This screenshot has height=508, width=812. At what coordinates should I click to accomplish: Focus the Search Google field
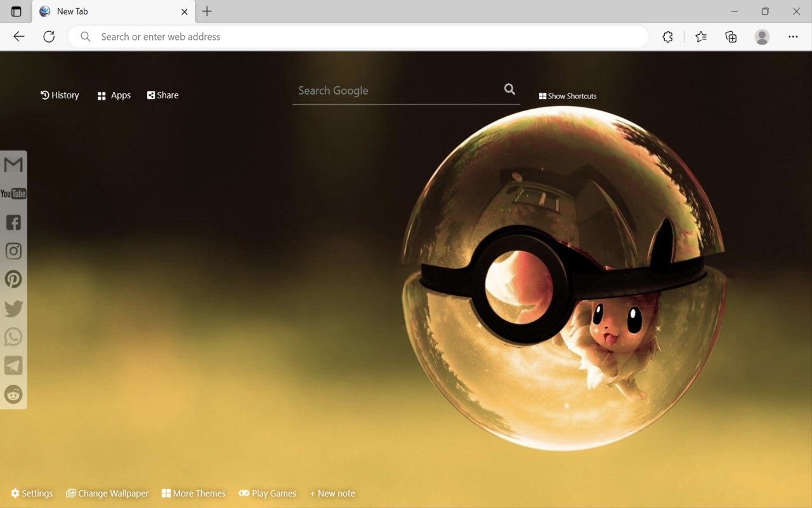[396, 91]
